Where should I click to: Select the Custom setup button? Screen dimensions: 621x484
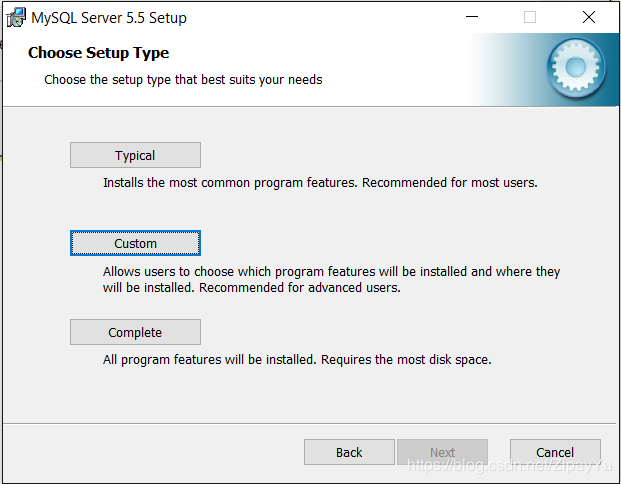[135, 243]
